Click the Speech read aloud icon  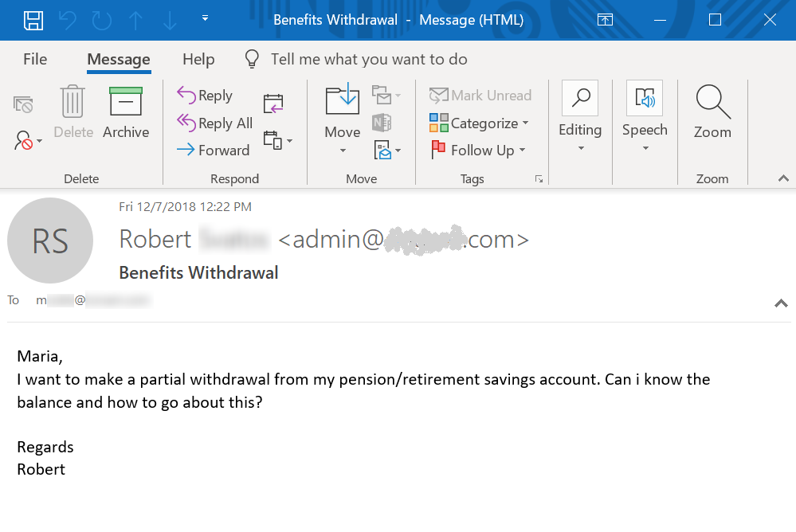[644, 100]
